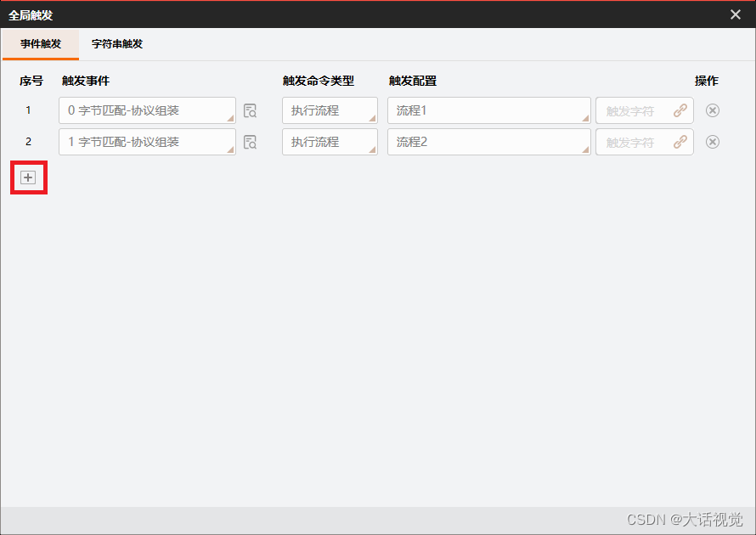The image size is (756, 535).
Task: Click the 触发命令类型 column header
Action: [319, 81]
